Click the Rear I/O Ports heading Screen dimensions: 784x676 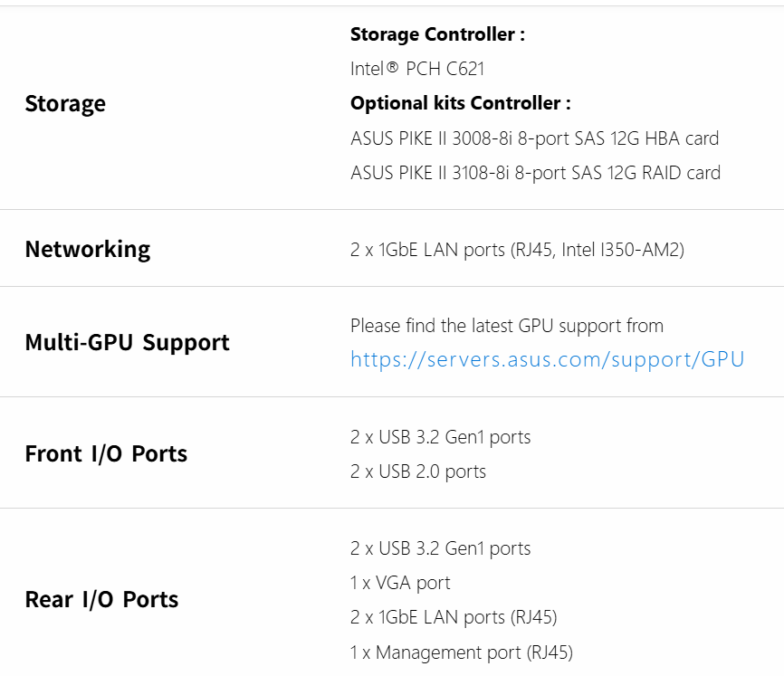click(x=101, y=599)
